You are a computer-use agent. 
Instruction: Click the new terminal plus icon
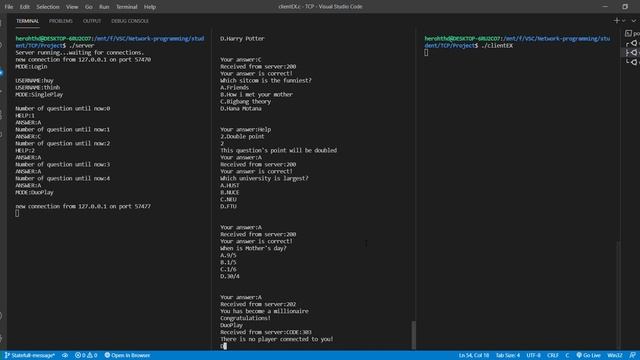(616, 20)
